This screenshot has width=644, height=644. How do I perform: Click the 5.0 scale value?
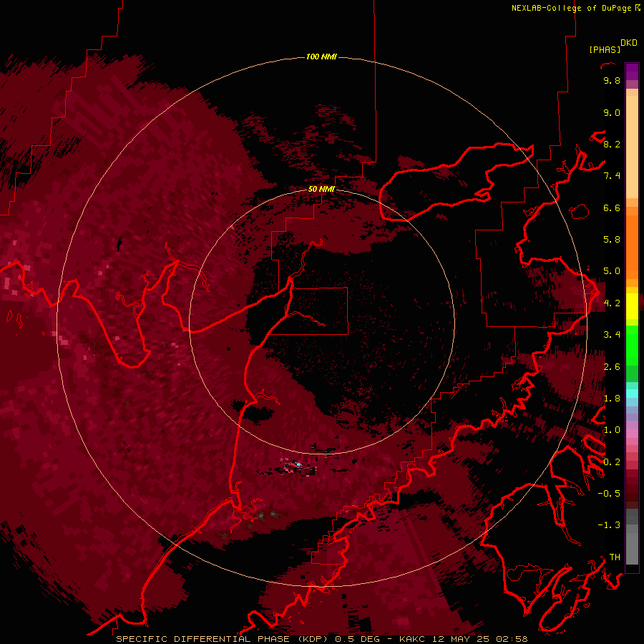[612, 271]
